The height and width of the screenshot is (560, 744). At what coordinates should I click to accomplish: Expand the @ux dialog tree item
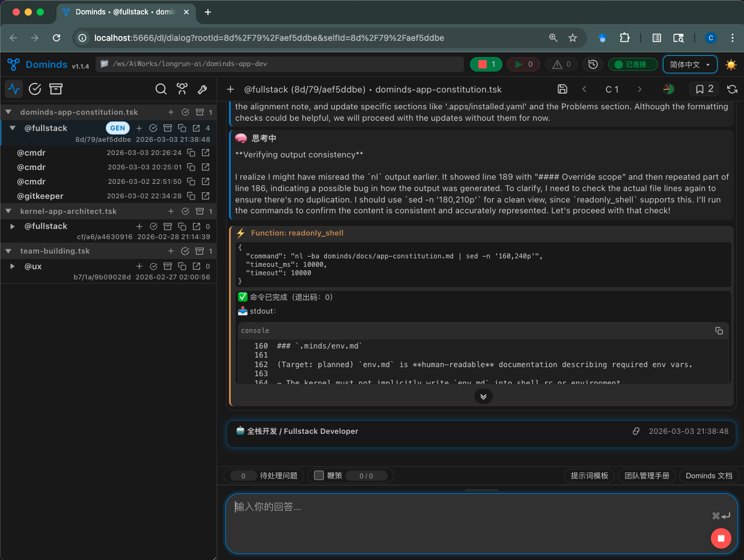pos(12,266)
